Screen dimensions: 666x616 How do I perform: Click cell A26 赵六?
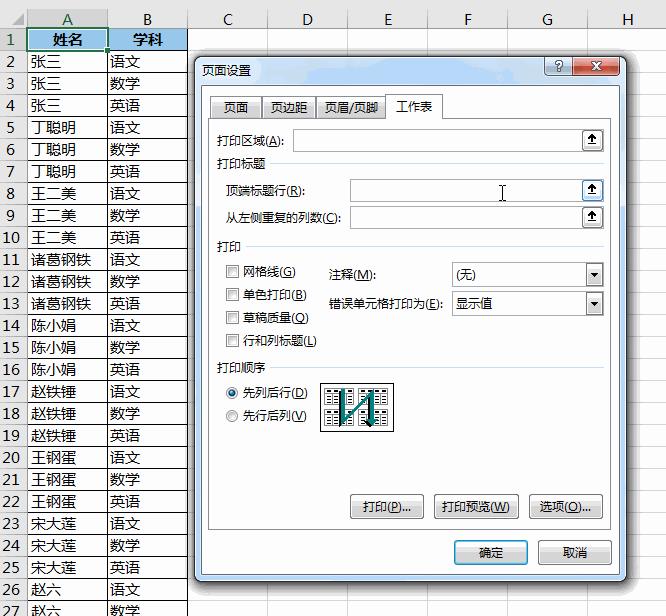(67, 590)
